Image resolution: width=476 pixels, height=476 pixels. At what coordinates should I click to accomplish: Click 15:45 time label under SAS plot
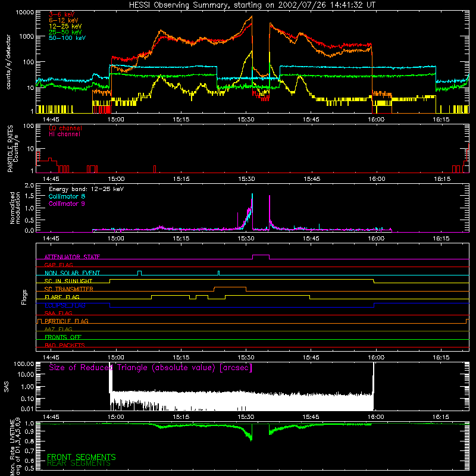click(x=311, y=417)
